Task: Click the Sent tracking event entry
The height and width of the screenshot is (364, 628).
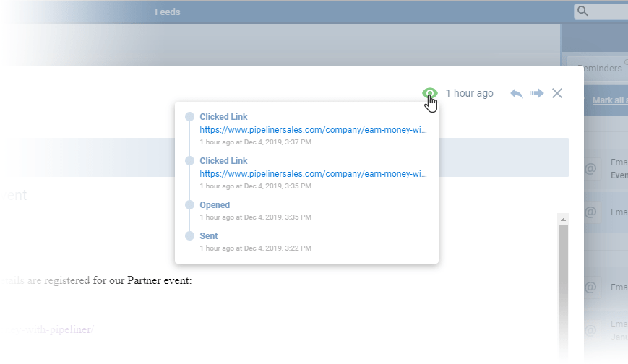Action: 209,236
